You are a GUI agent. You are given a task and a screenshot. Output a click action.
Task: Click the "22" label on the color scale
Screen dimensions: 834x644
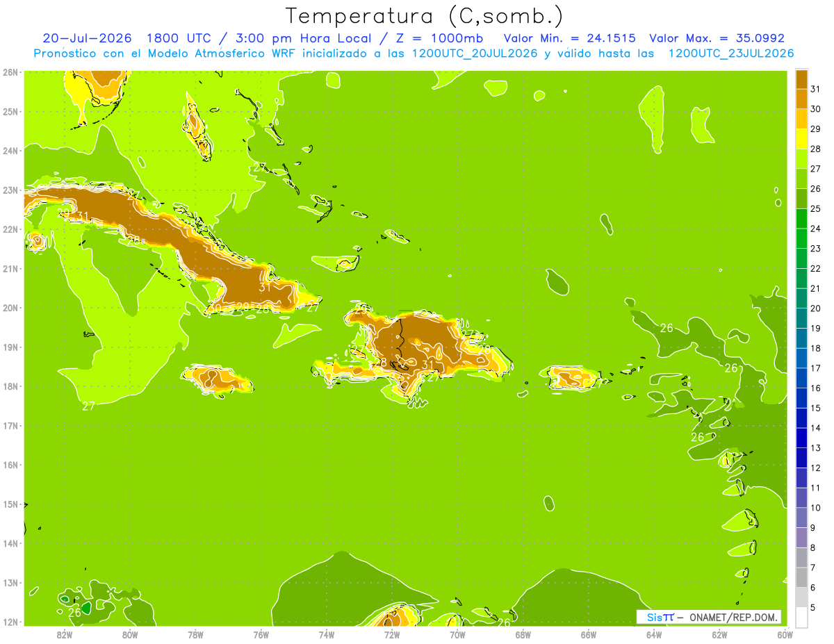point(815,268)
